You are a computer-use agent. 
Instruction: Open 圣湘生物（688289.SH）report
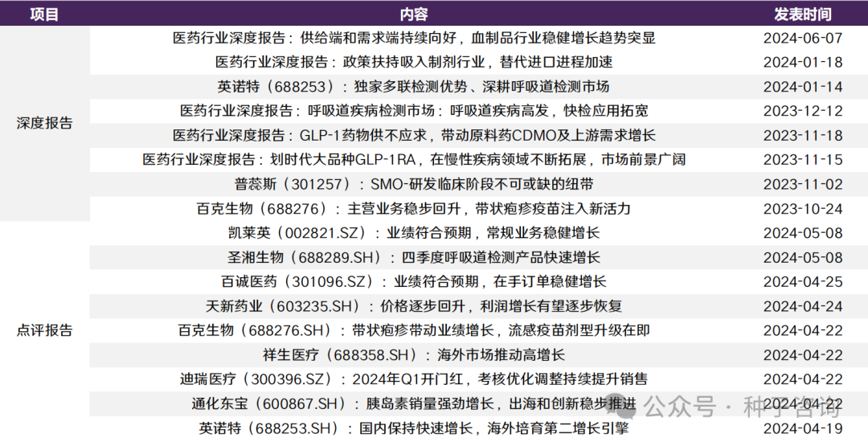[x=414, y=257]
